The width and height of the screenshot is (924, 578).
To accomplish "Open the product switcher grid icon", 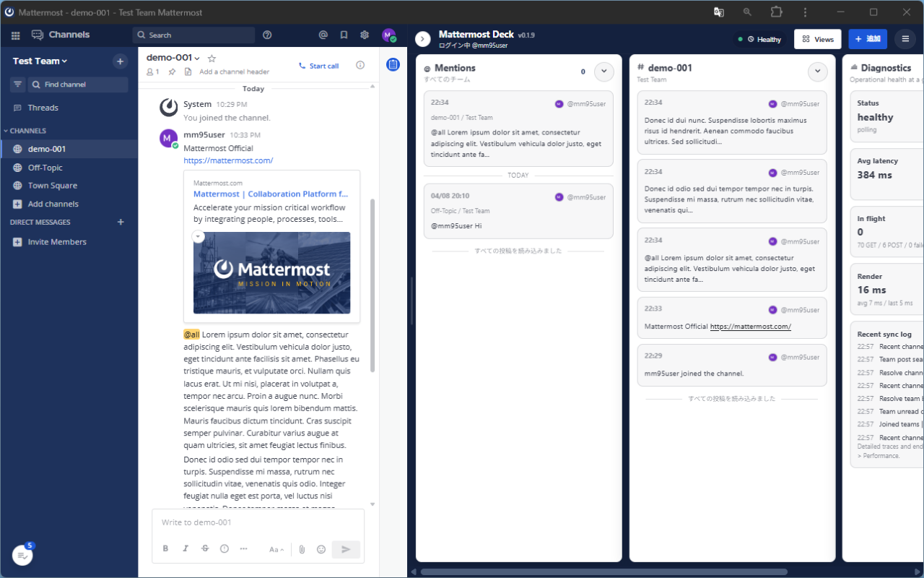I will [x=15, y=35].
